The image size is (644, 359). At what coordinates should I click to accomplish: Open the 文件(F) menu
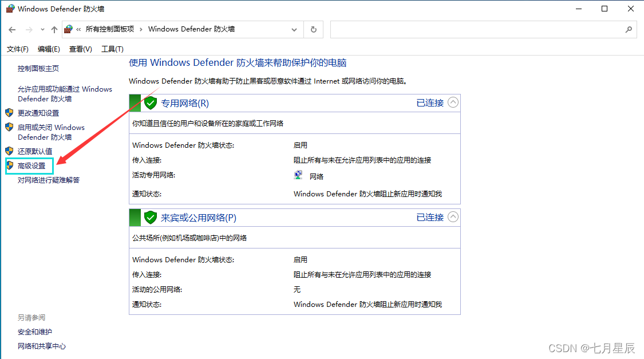(18, 49)
